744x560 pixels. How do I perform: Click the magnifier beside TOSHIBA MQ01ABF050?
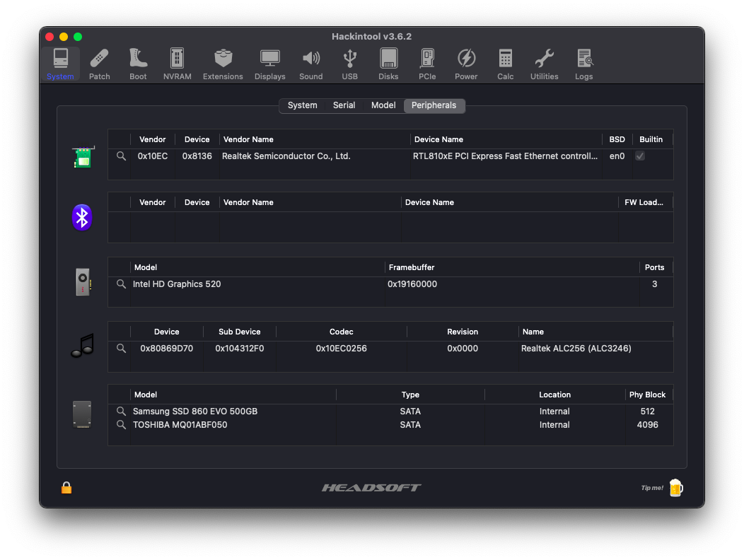pos(122,425)
